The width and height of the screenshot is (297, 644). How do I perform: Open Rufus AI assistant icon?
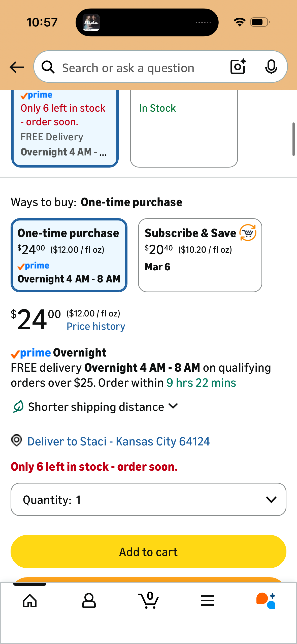coord(266,601)
